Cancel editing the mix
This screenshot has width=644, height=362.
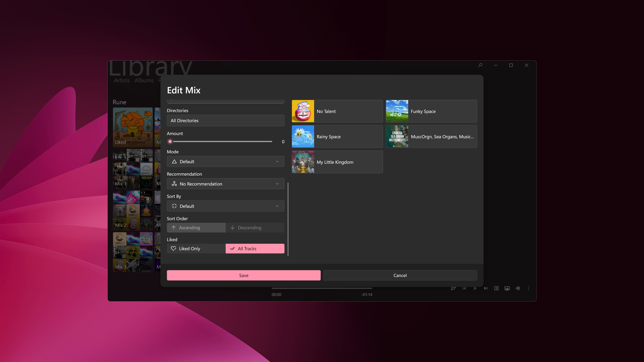(x=400, y=275)
